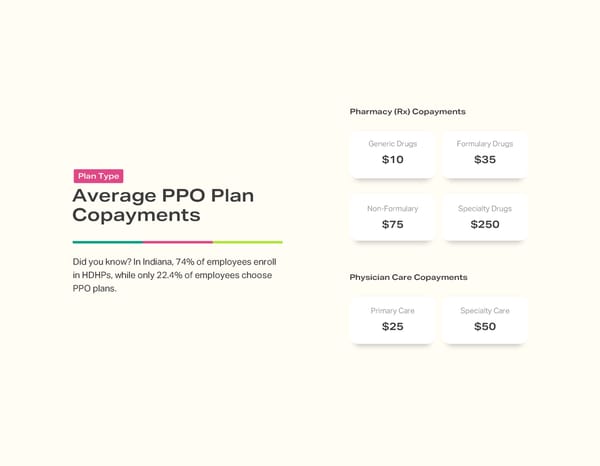
Task: Select the Average PPO Plan Copayments title
Action: [163, 205]
